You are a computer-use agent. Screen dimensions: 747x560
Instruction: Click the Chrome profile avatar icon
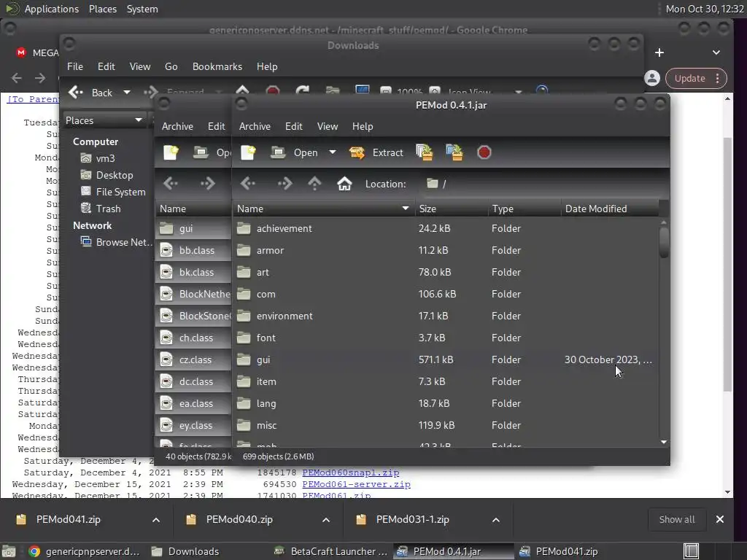(x=652, y=78)
